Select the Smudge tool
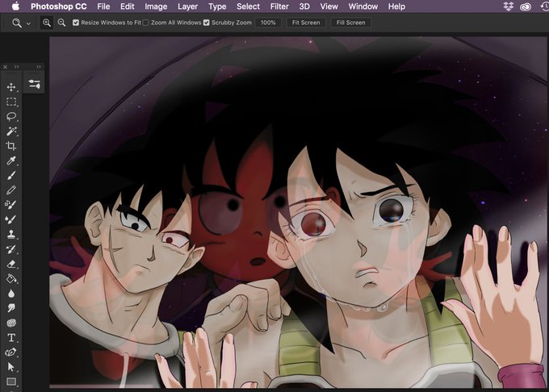This screenshot has width=549, height=392. click(x=11, y=308)
